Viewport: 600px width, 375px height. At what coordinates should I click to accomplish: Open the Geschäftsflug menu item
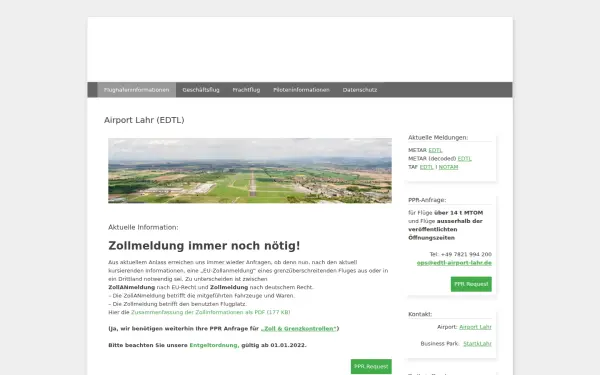pyautogui.click(x=201, y=90)
